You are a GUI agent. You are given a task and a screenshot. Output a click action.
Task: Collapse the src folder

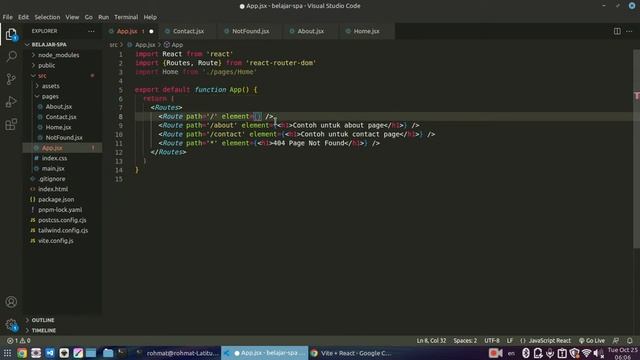[x=42, y=76]
